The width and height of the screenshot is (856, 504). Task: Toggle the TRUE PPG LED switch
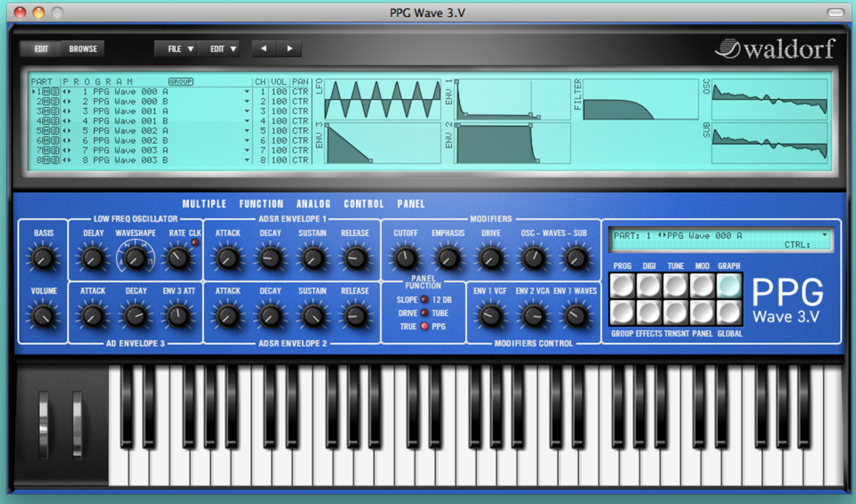click(424, 326)
